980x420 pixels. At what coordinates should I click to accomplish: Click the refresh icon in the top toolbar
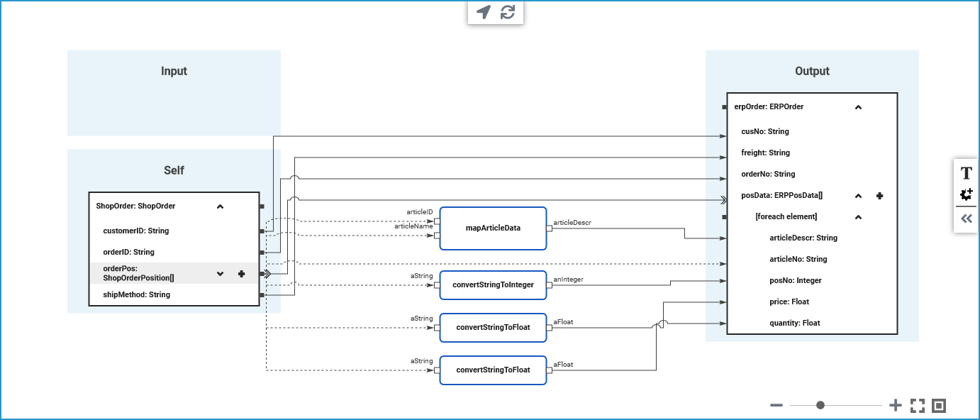click(x=506, y=12)
